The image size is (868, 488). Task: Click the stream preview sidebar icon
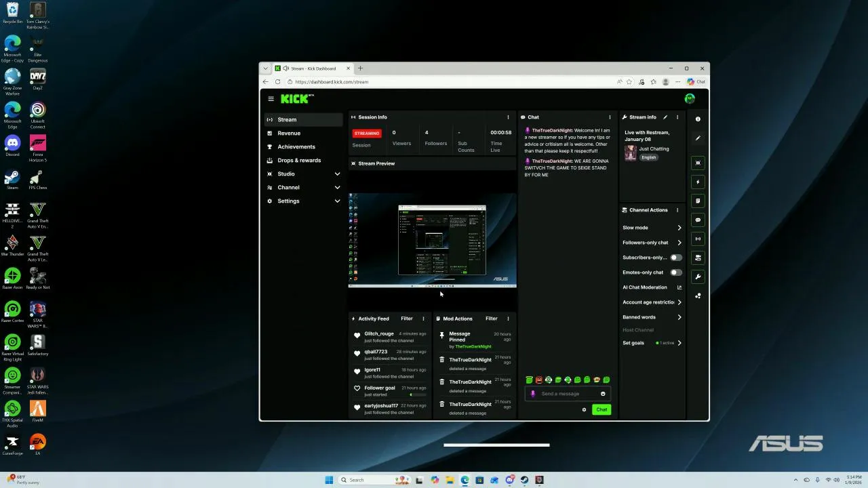point(698,163)
